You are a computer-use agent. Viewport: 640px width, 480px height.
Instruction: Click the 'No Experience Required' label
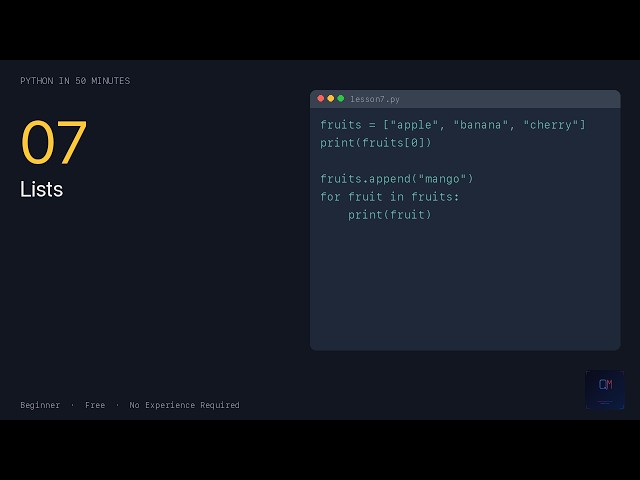point(184,405)
